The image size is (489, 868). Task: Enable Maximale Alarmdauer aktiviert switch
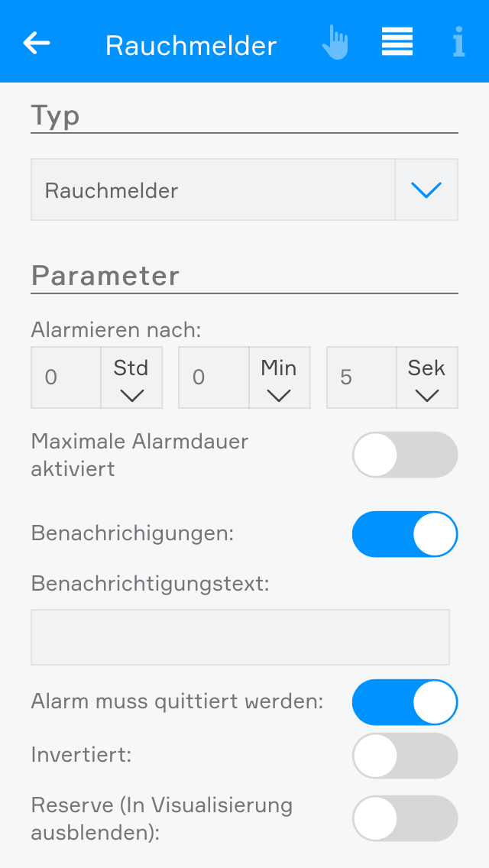[405, 455]
